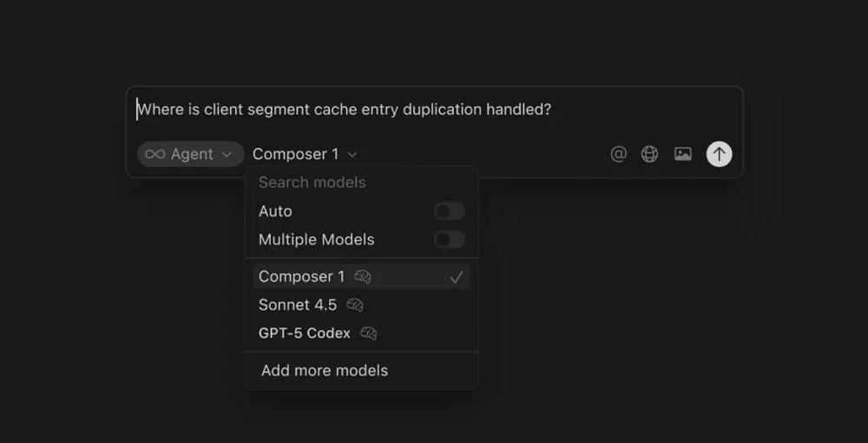868x443 pixels.
Task: Focus the Search models field
Action: click(x=347, y=182)
